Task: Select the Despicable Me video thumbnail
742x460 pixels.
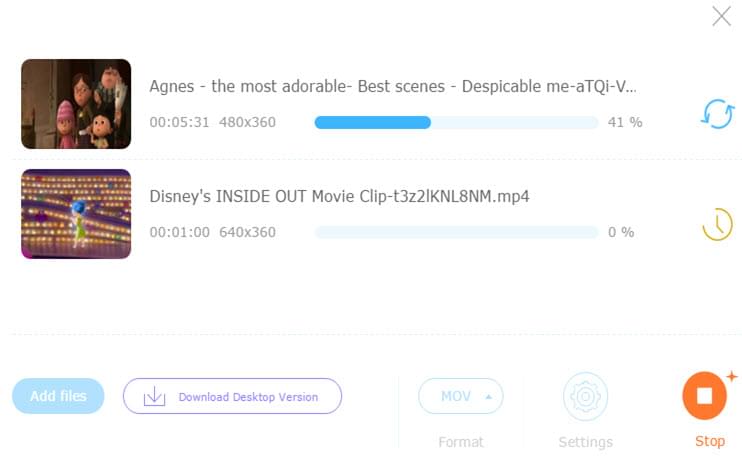Action: tap(76, 104)
